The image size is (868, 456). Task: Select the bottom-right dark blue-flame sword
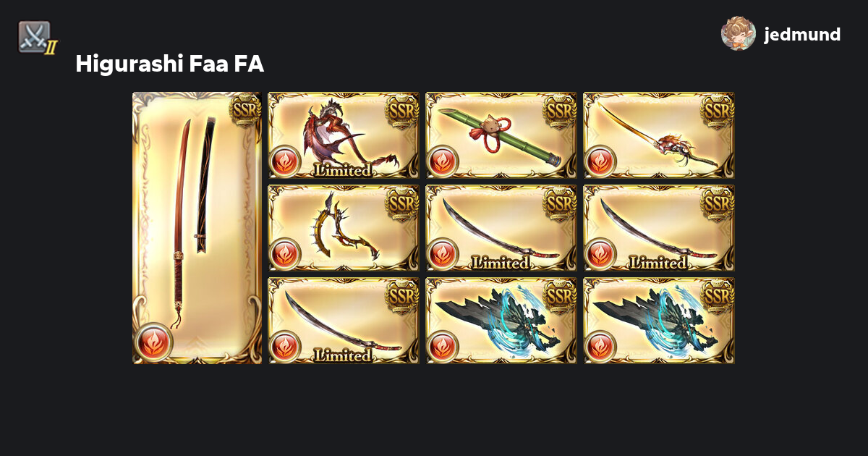coord(659,320)
